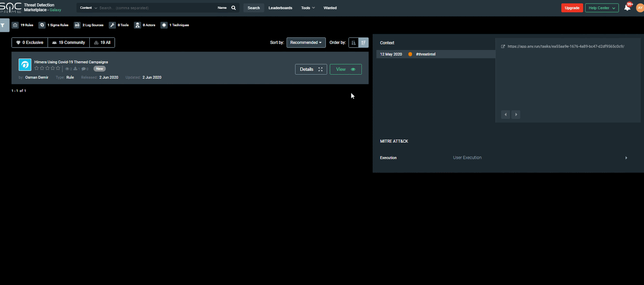This screenshot has height=285, width=644.
Task: Click the New badge on Himera rule
Action: [99, 69]
